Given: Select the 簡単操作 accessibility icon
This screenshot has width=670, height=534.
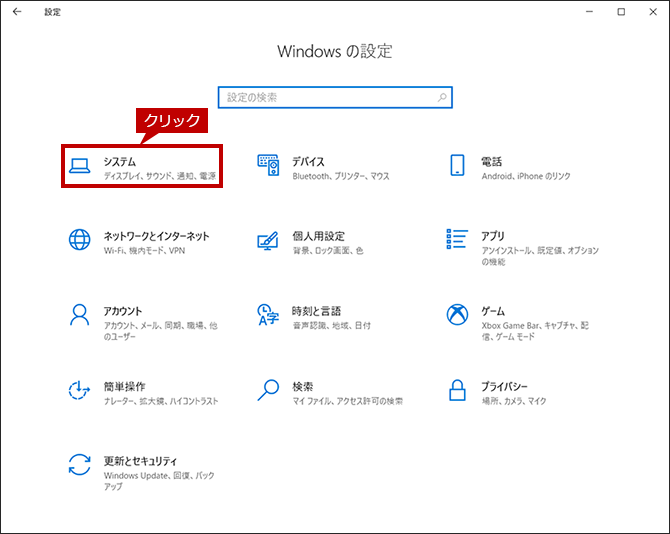Looking at the screenshot, I should [79, 390].
